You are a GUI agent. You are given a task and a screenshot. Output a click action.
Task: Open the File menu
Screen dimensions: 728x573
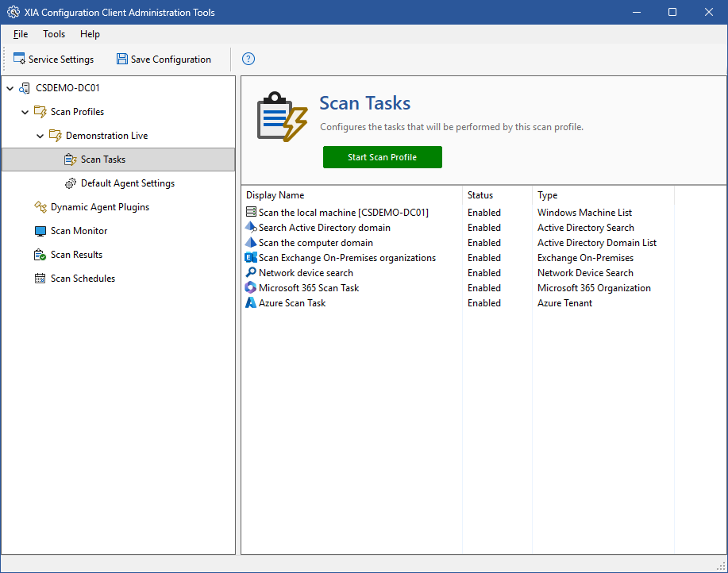21,34
